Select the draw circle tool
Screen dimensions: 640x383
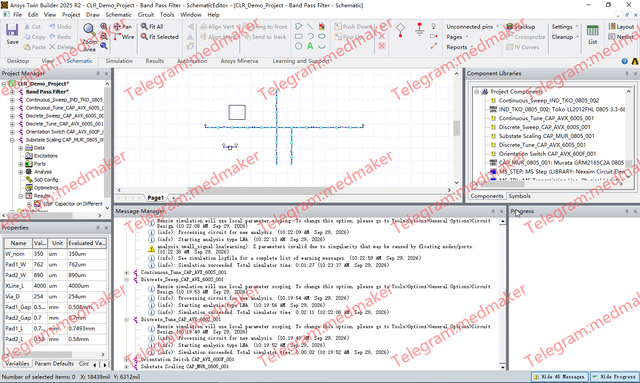(x=298, y=46)
